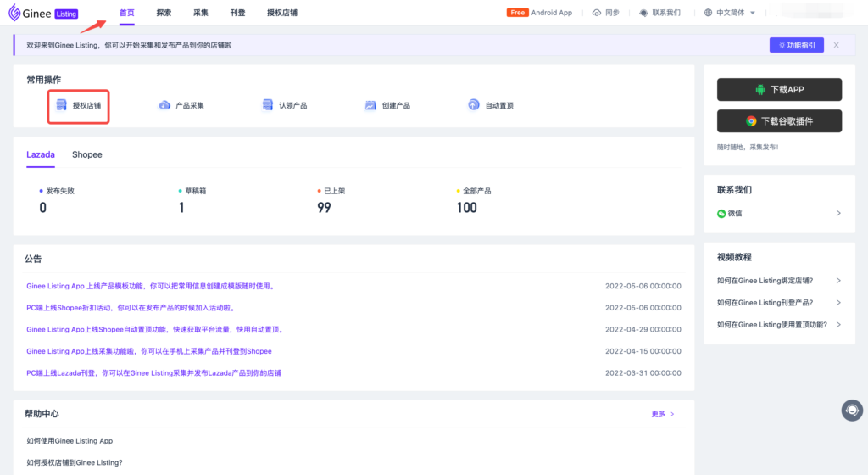Image resolution: width=868 pixels, height=475 pixels.
Task: Open the announcement about PC端上线Lazada刊登
Action: [154, 373]
